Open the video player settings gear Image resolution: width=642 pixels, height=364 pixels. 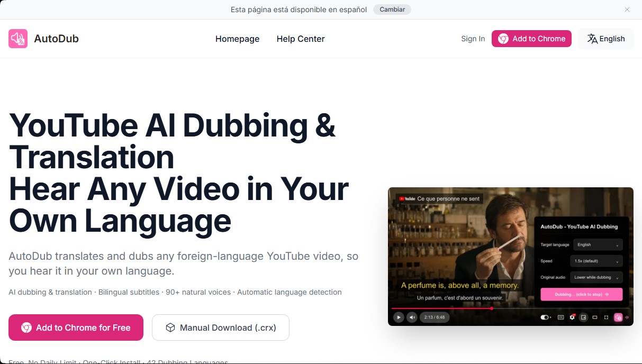point(572,317)
